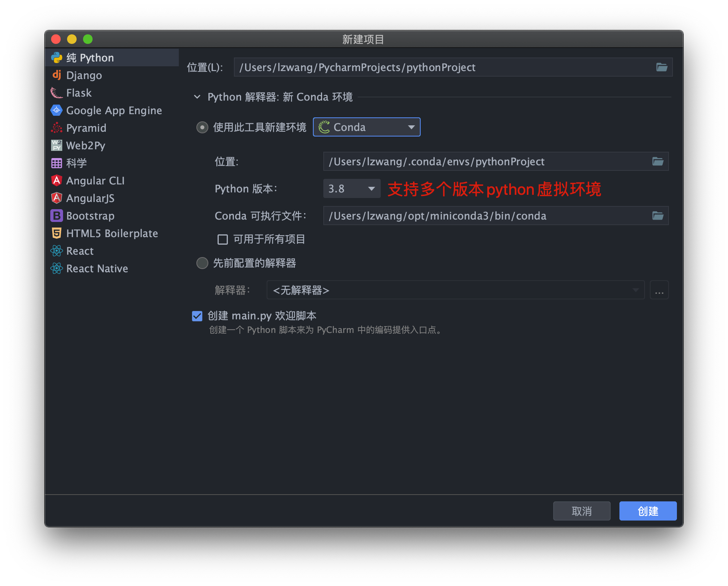This screenshot has width=728, height=586.
Task: Click the Scientific (科学) grid icon
Action: (x=57, y=163)
